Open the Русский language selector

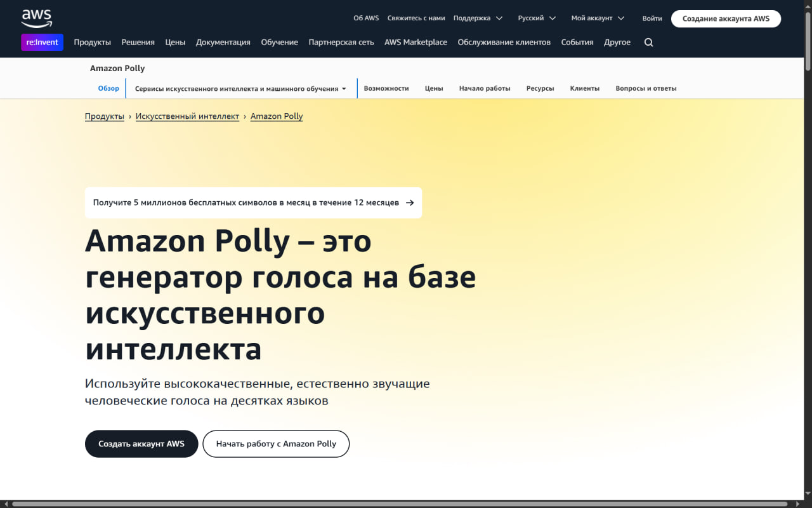(x=536, y=18)
